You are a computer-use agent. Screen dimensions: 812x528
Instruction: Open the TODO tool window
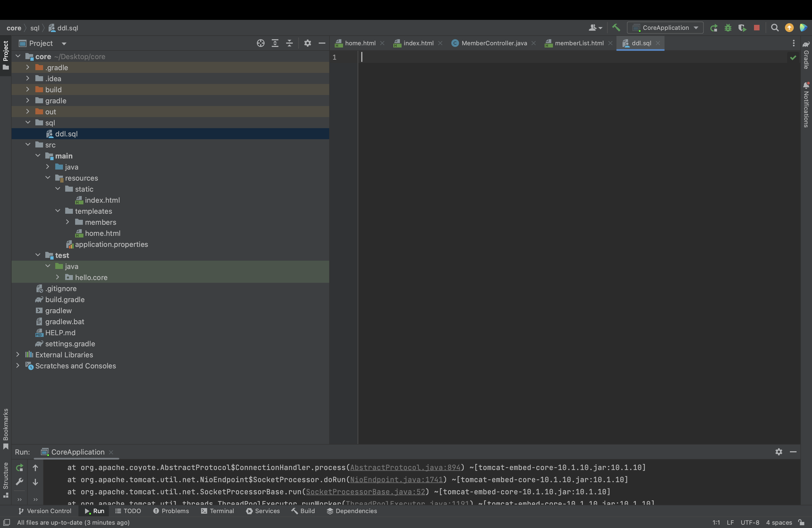pyautogui.click(x=128, y=511)
